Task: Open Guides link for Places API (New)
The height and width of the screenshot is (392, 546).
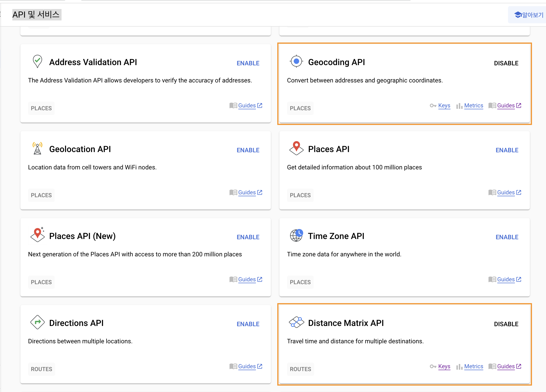Action: point(247,279)
